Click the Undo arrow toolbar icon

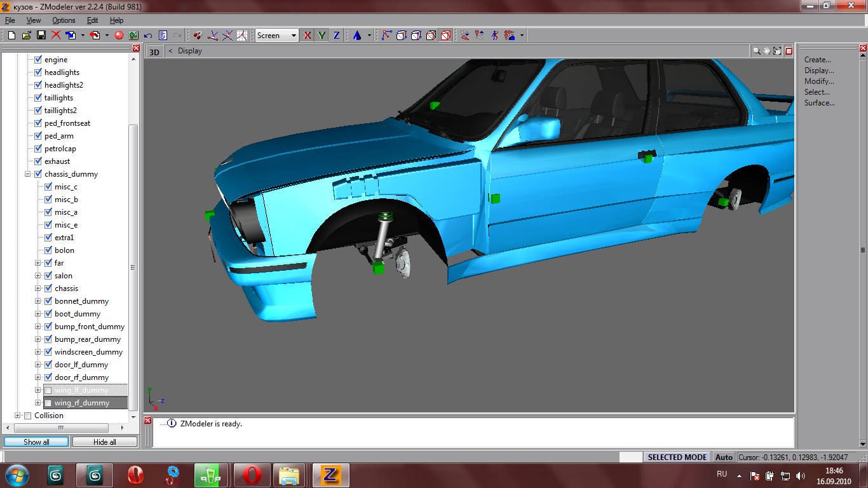click(148, 36)
